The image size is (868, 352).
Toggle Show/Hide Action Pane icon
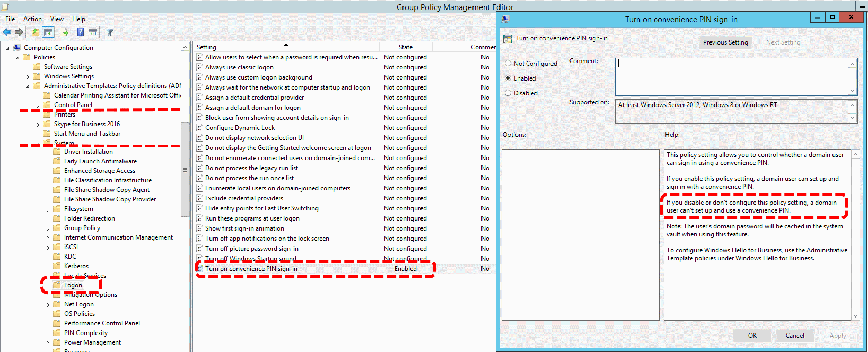(93, 32)
